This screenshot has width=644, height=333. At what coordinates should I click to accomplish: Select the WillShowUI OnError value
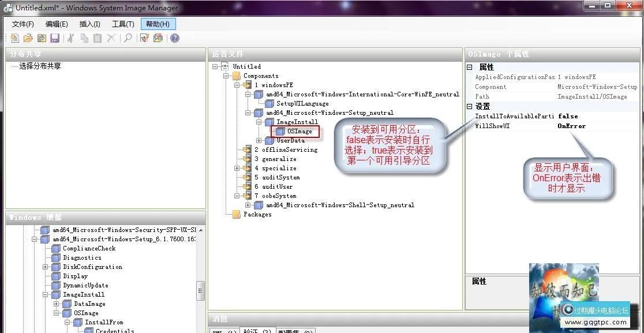pos(572,126)
